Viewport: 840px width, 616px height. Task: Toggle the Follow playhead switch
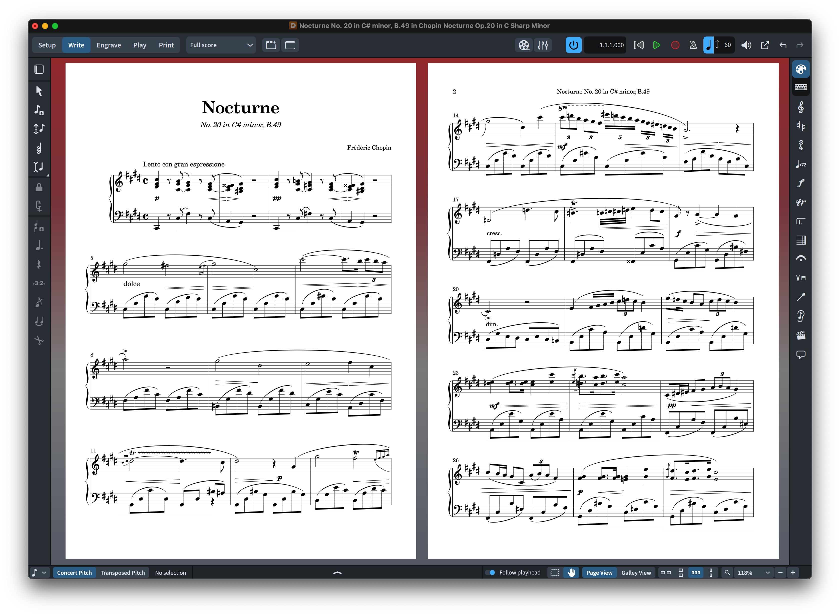(x=490, y=572)
